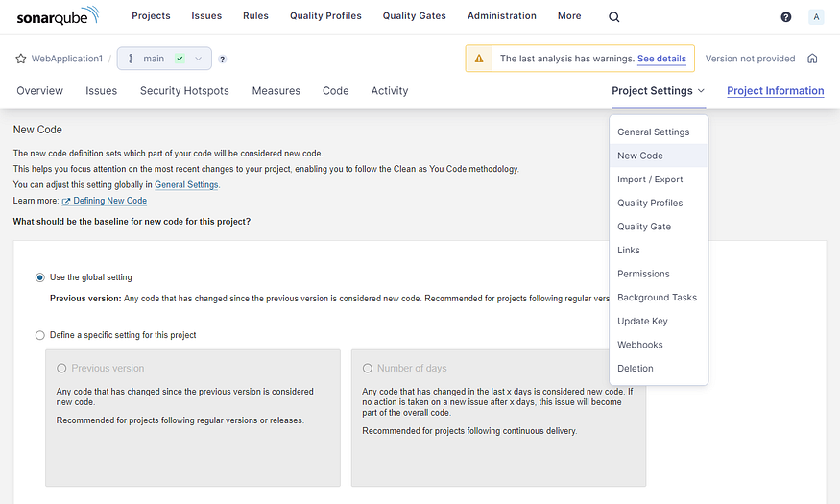Image resolution: width=840 pixels, height=504 pixels.
Task: Select 'Define a specific setting for this project'
Action: 40,335
